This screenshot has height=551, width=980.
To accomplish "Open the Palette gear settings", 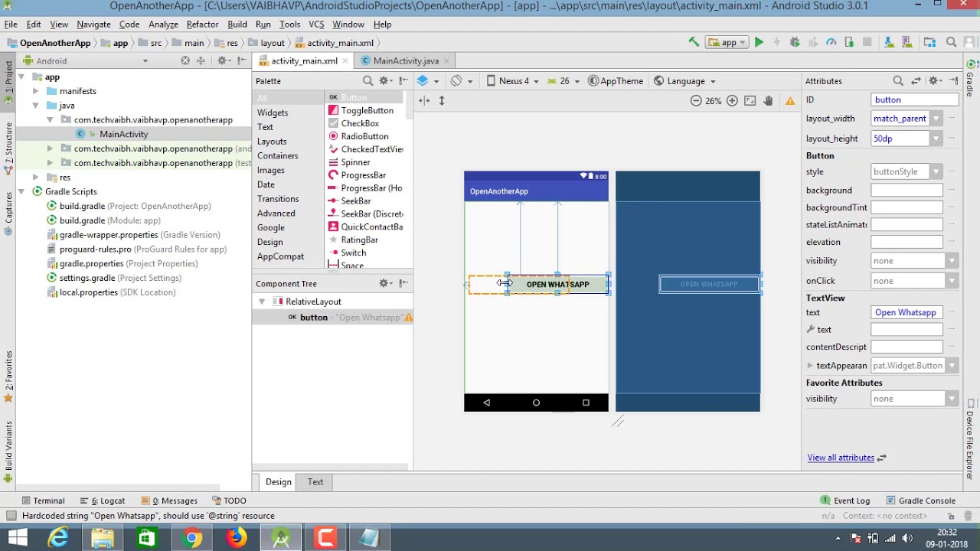I will click(x=384, y=80).
